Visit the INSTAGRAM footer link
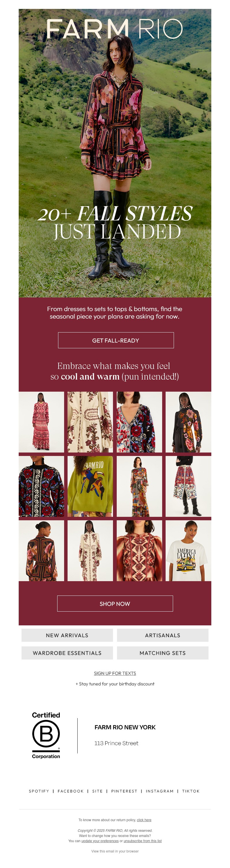This screenshot has height=868, width=230. 160,791
